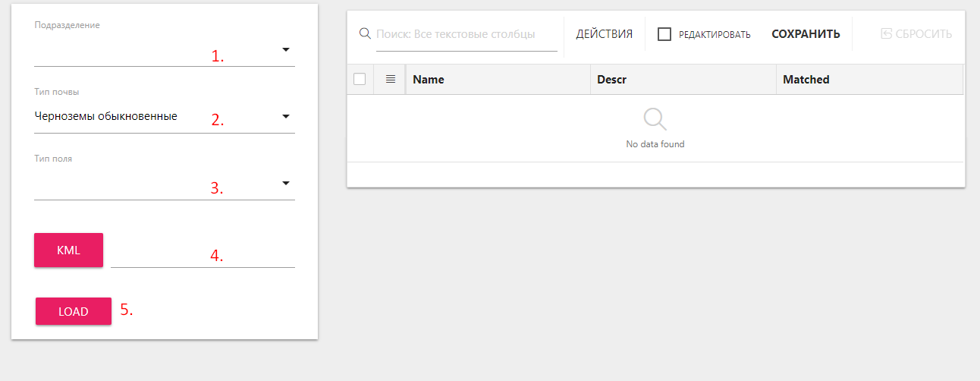
Task: Focus the search all text columns field
Action: click(x=466, y=34)
